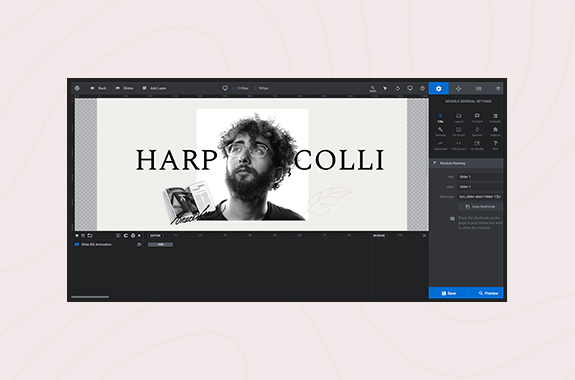This screenshot has height=380, width=575.
Task: Click the Copy Shortcode button
Action: coord(480,207)
